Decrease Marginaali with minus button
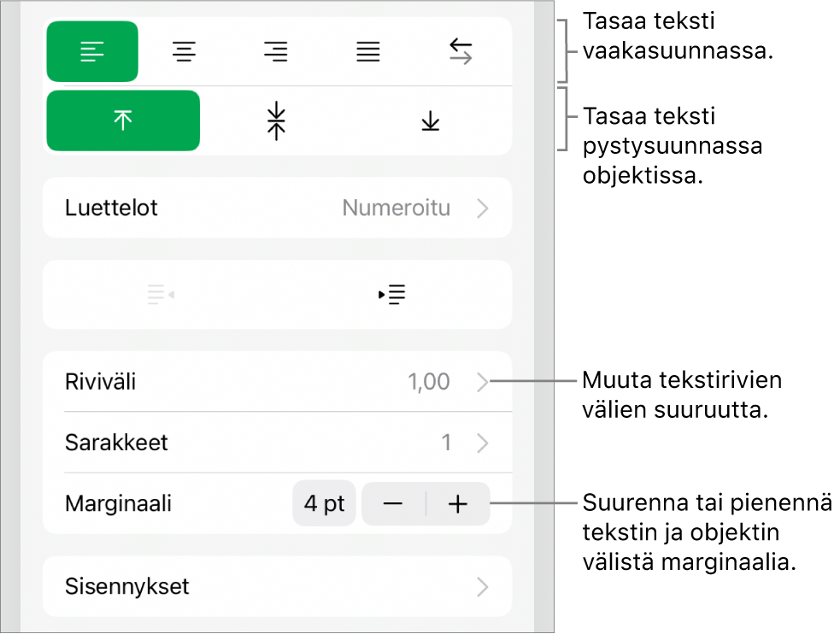840x634 pixels. pos(393,504)
